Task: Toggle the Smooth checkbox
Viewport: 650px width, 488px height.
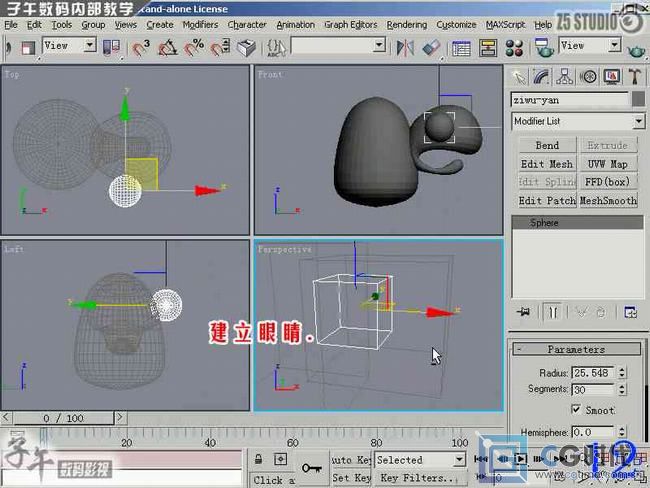Action: pyautogui.click(x=576, y=410)
